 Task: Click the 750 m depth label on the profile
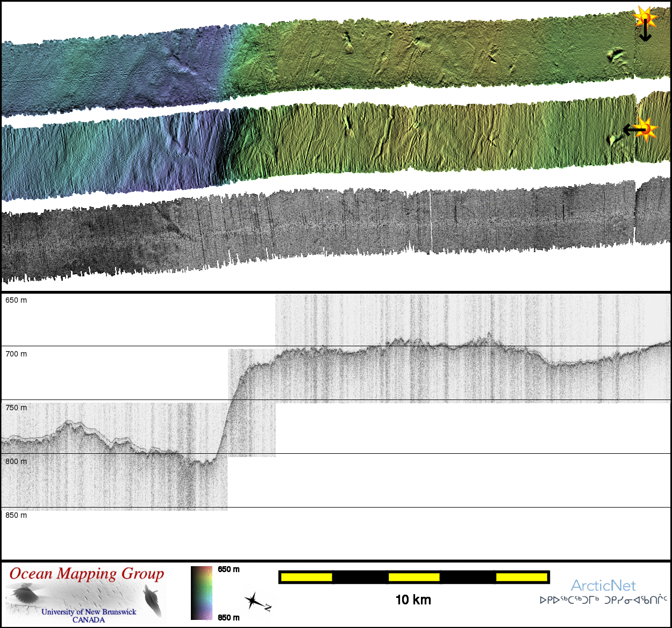16,408
